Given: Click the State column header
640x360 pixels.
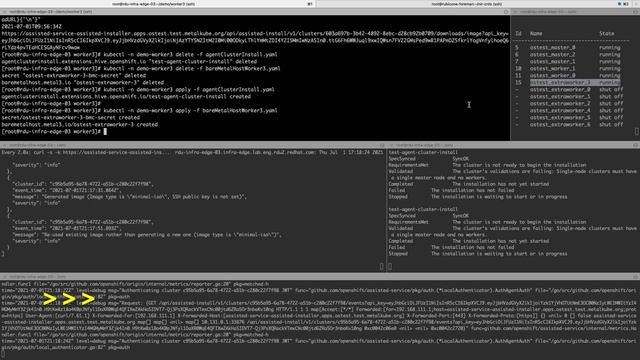Looking at the screenshot, I should 607,33.
